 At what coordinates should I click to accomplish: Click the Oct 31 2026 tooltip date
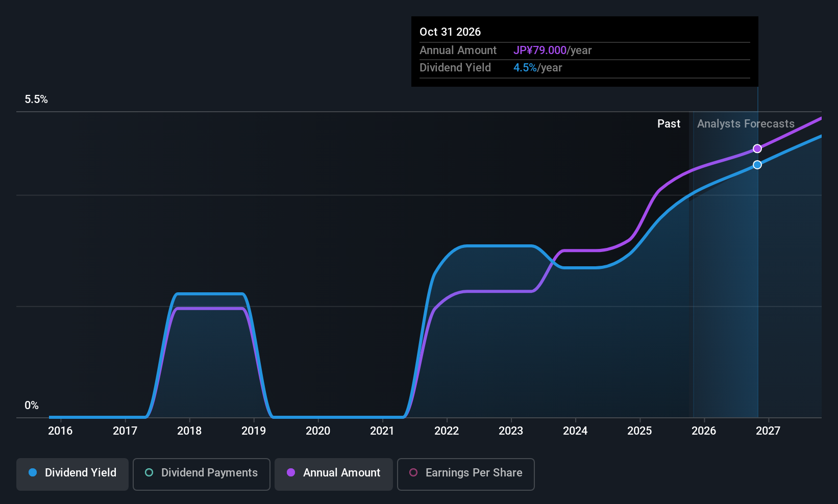[x=450, y=32]
